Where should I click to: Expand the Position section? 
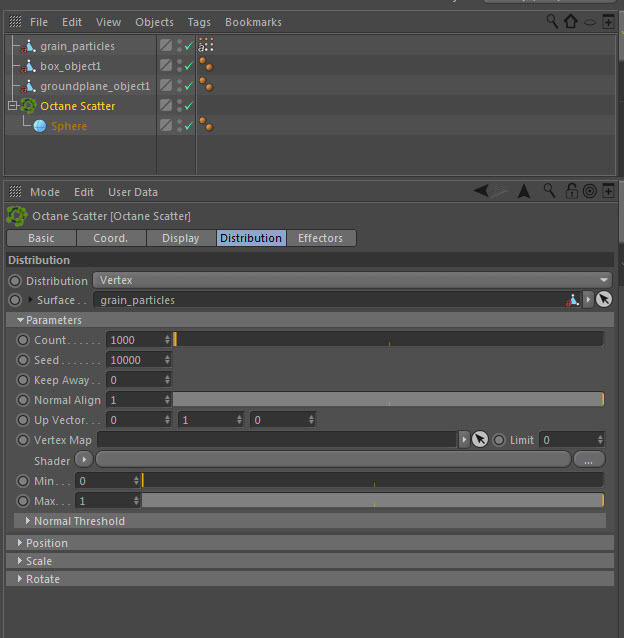(x=20, y=543)
